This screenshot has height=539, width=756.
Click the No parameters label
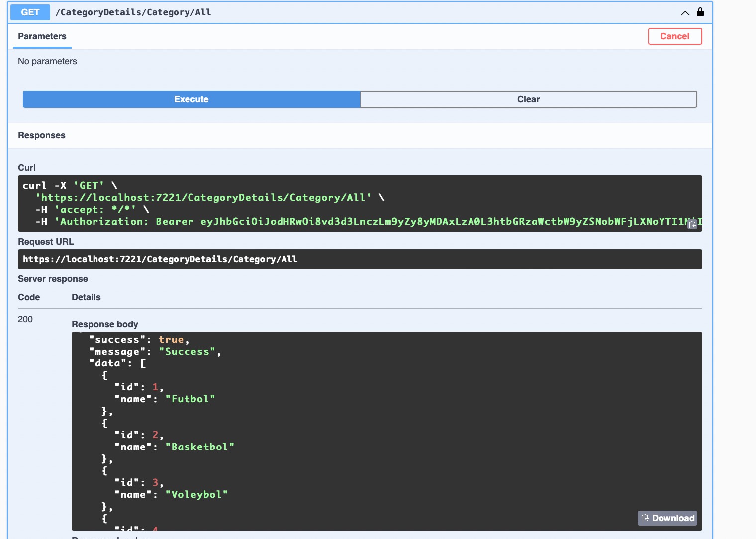47,61
